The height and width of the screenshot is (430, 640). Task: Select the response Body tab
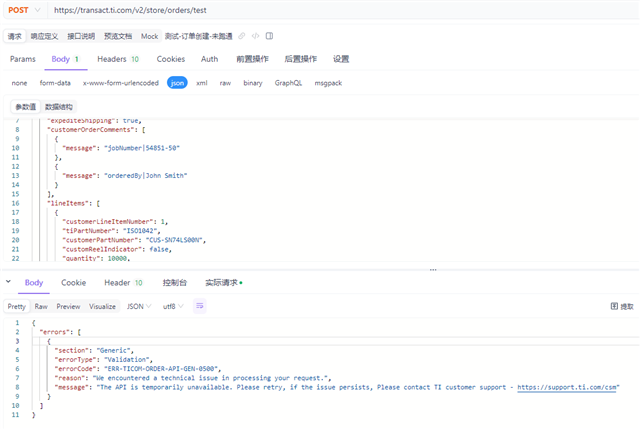34,283
